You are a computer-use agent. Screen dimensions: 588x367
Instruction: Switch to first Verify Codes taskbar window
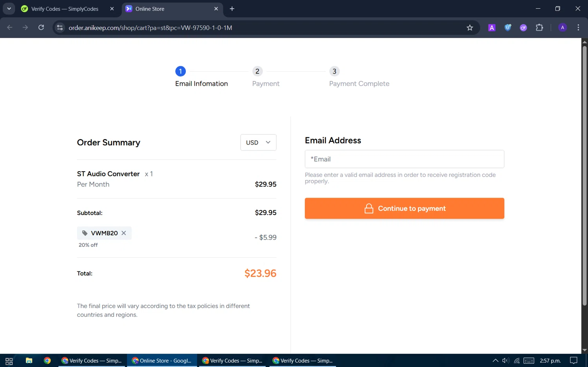click(x=92, y=361)
